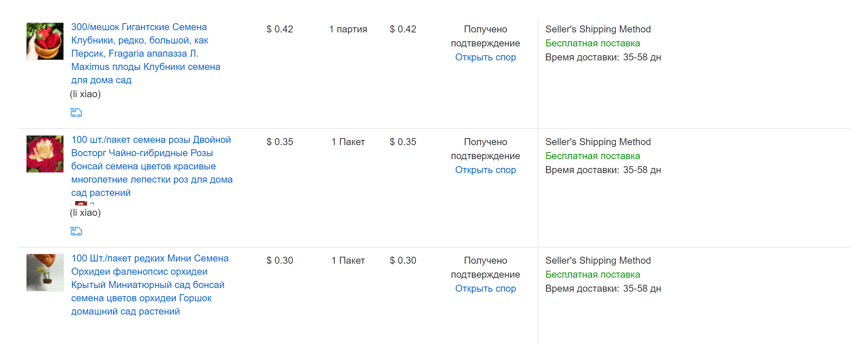This screenshot has height=344, width=868.
Task: Open the orchid seeds product thumbnail
Action: (x=45, y=273)
